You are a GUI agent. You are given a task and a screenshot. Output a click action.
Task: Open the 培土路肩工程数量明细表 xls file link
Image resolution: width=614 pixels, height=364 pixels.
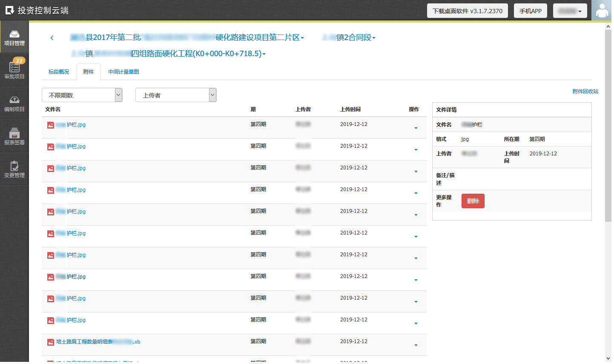coord(98,342)
